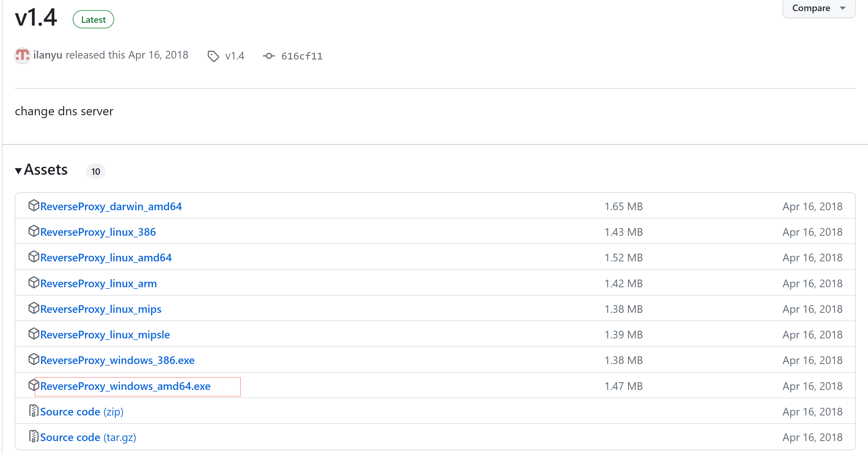Open the Compare dropdown
The width and height of the screenshot is (868, 454).
pyautogui.click(x=819, y=8)
